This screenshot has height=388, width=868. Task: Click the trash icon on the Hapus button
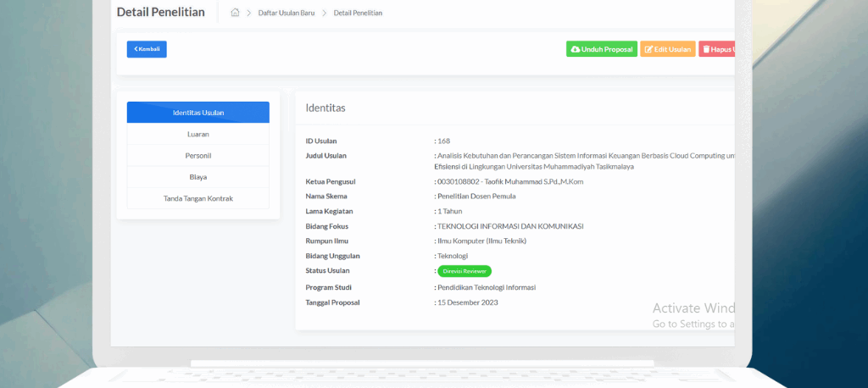tap(706, 49)
